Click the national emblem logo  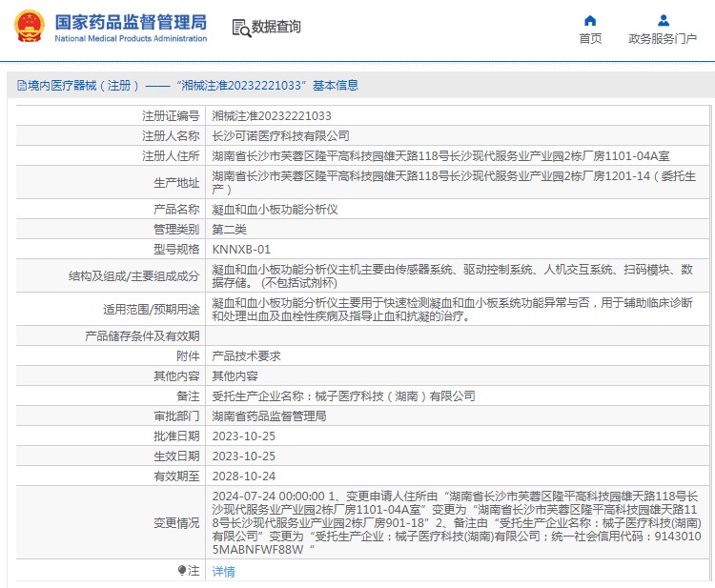click(30, 27)
